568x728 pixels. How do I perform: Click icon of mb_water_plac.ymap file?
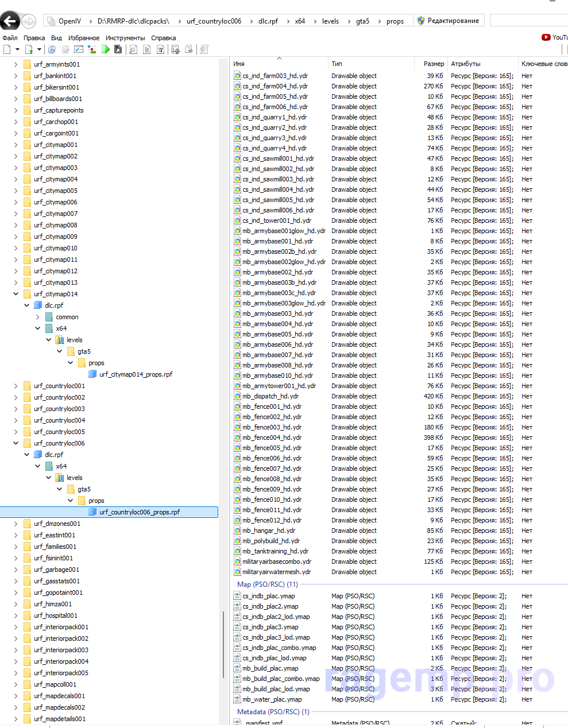click(237, 699)
